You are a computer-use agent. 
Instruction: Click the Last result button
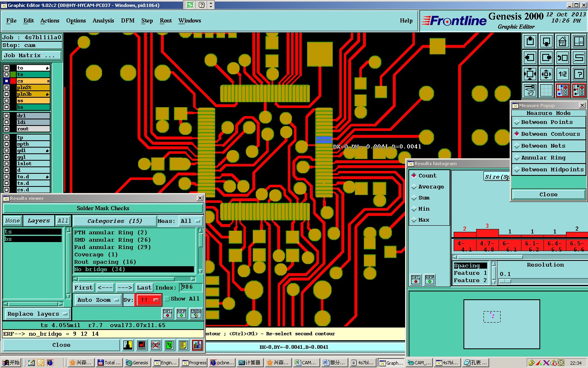[144, 288]
